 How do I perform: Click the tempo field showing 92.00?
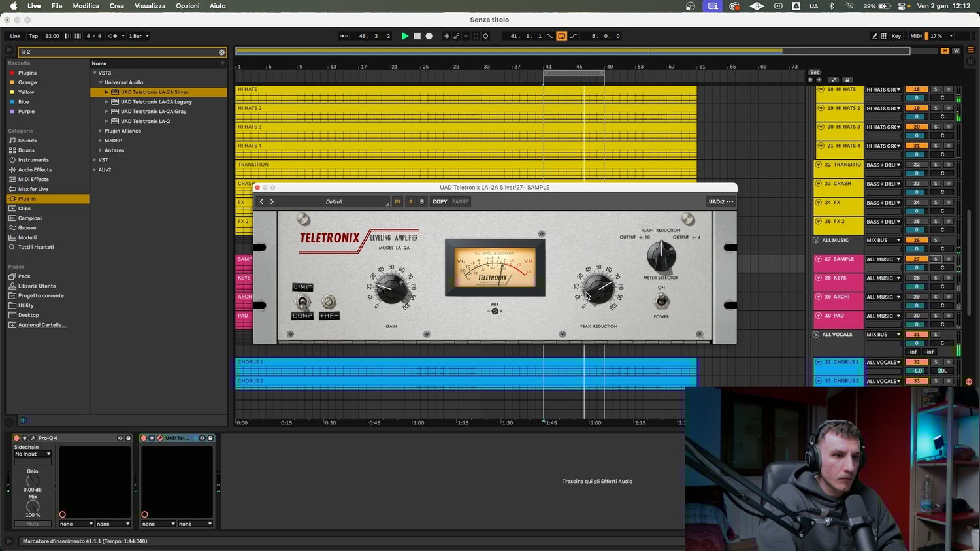(x=52, y=36)
